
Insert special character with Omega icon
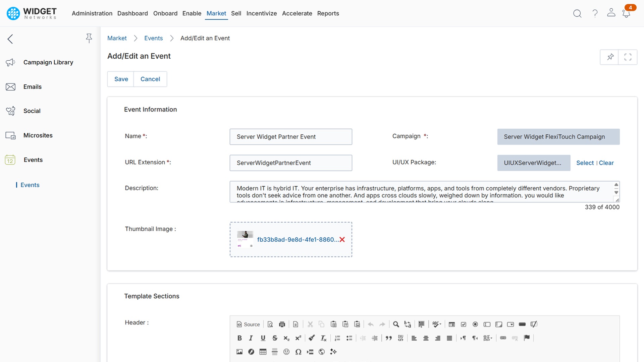298,352
